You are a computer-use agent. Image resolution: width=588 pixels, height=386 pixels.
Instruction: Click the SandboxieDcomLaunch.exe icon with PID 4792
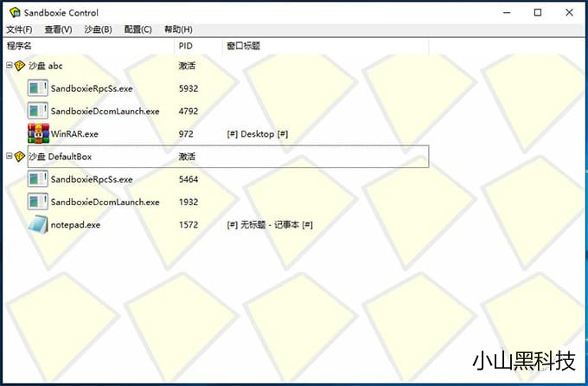[38, 111]
